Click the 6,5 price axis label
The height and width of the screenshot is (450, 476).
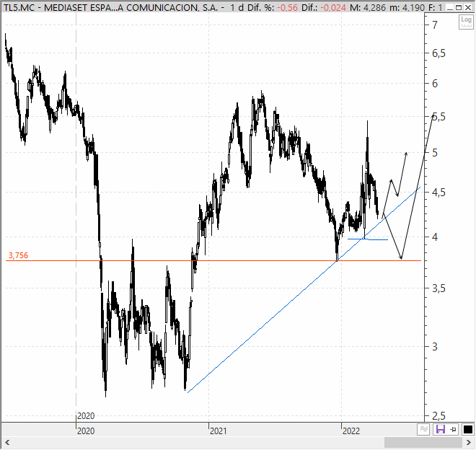coord(438,53)
